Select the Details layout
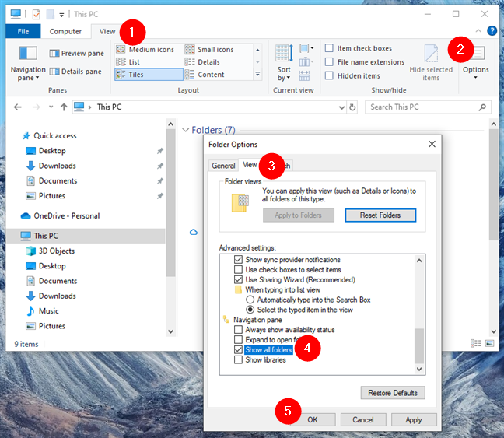The height and width of the screenshot is (438, 504). point(202,61)
